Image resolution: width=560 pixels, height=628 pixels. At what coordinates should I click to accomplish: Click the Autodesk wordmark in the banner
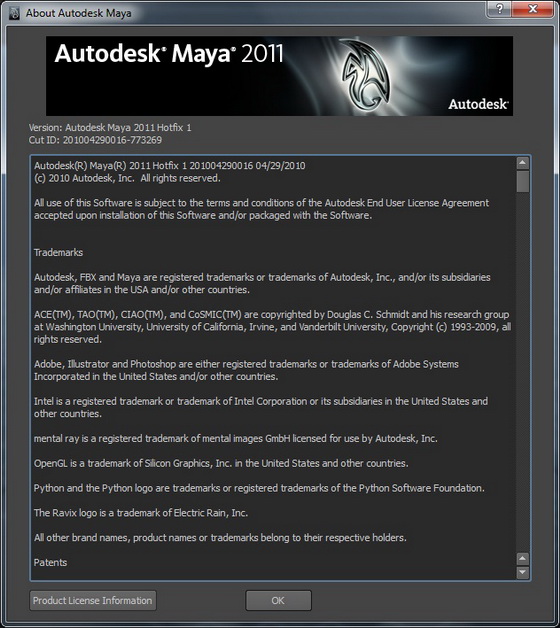click(478, 104)
